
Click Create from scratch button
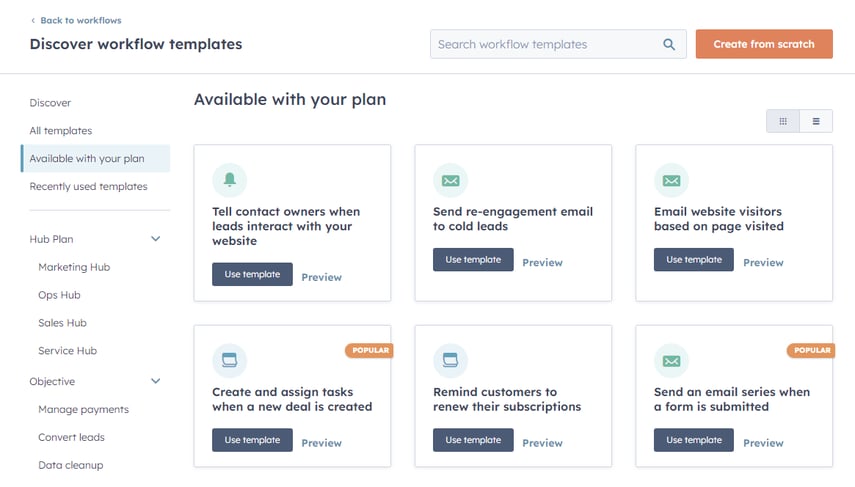pos(764,44)
